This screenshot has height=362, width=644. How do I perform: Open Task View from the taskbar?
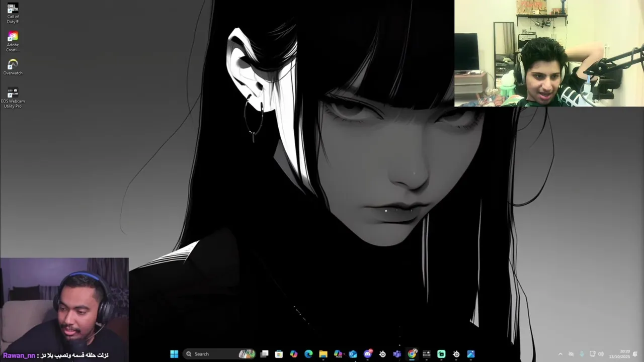click(x=264, y=354)
